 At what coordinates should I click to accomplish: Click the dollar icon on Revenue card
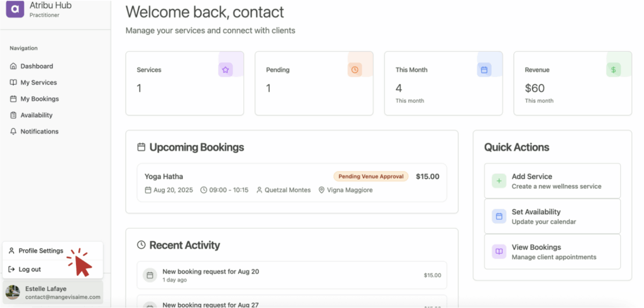(613, 70)
